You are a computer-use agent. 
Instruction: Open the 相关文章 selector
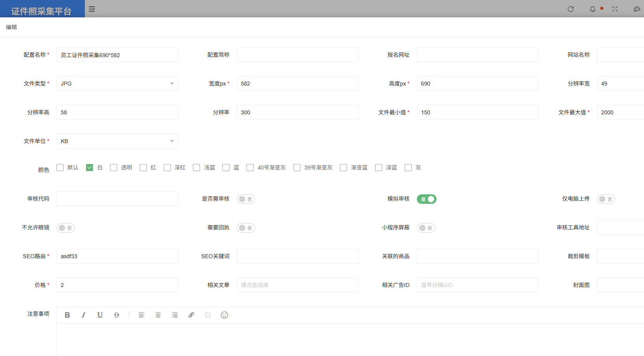pyautogui.click(x=297, y=285)
